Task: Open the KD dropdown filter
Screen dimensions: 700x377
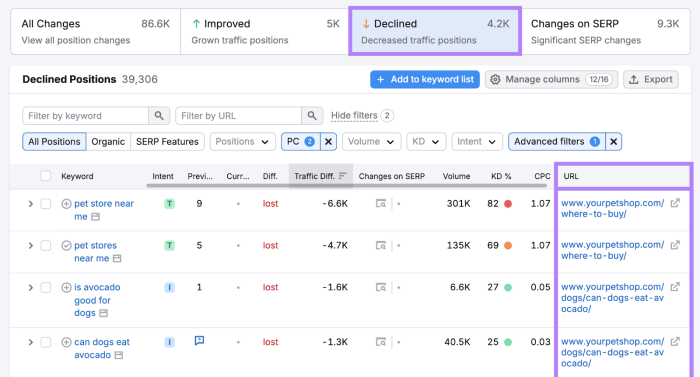Action: pyautogui.click(x=426, y=142)
